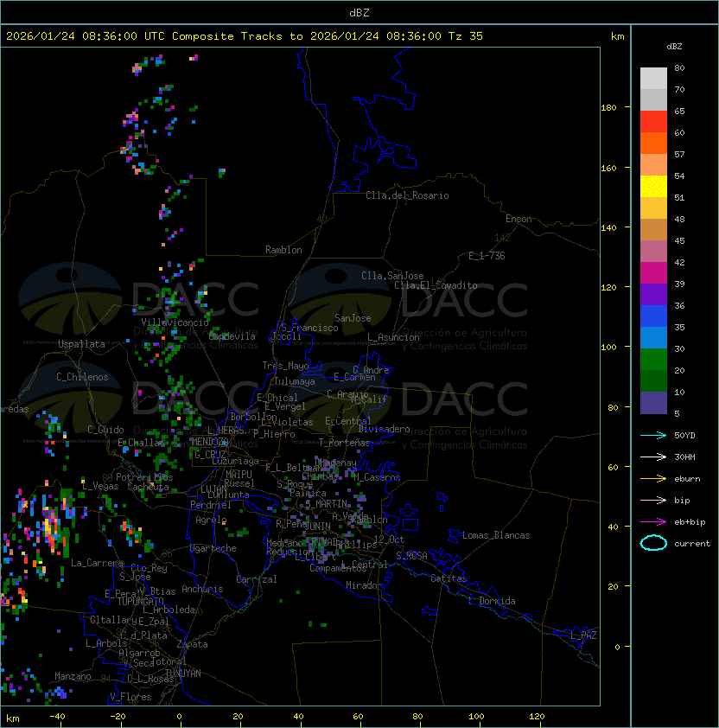
Task: Click the TUPUNGATO town label
Action: (x=140, y=601)
